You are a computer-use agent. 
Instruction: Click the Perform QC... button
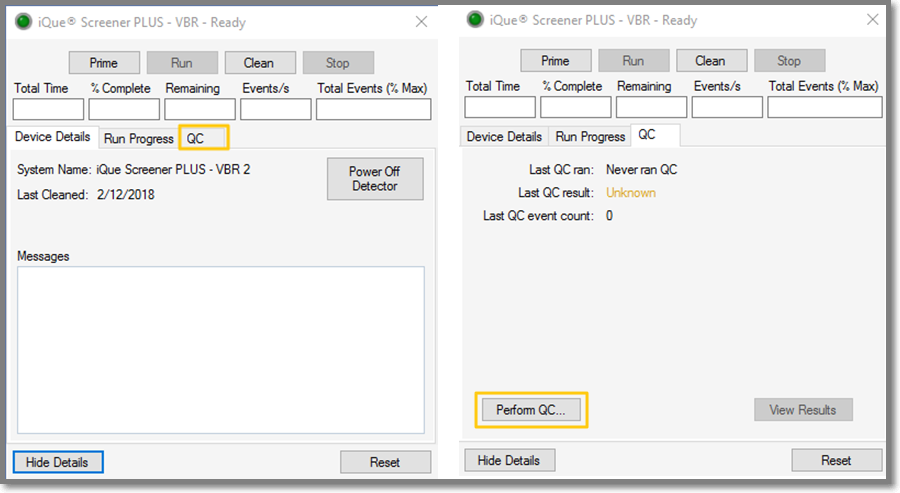pos(531,410)
